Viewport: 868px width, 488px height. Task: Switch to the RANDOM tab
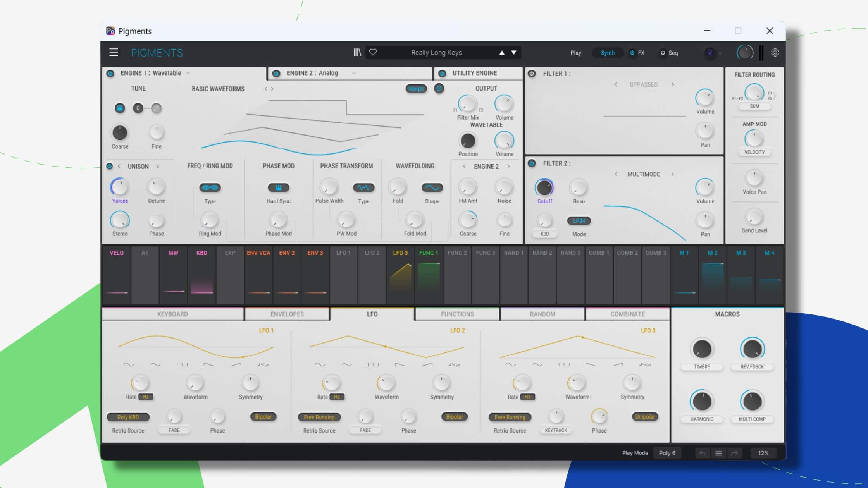pyautogui.click(x=542, y=314)
